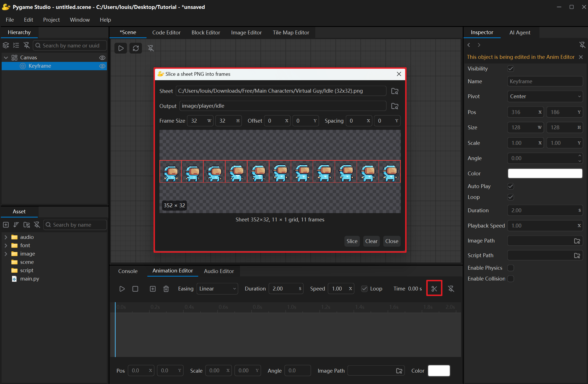
Task: Click the Clear button in slice dialog
Action: [371, 241]
